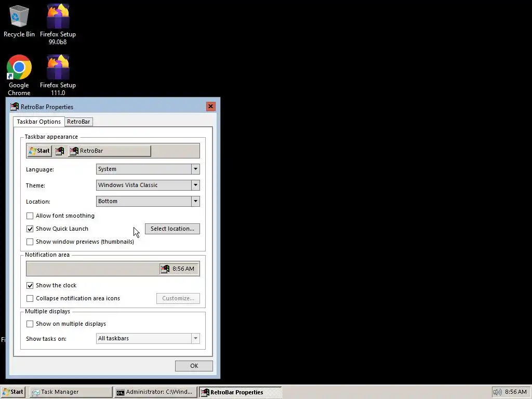Click the Start button in the taskbar preview
The height and width of the screenshot is (399, 532).
pos(39,151)
